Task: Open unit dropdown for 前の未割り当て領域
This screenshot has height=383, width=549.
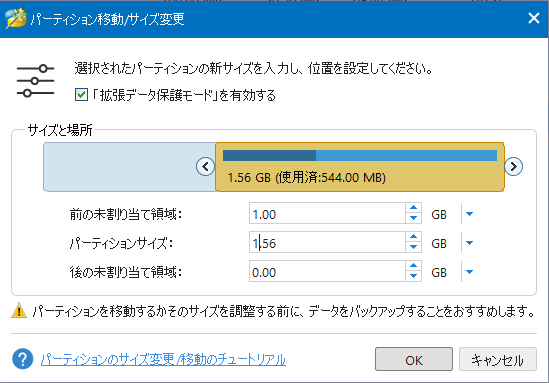Action: 470,214
